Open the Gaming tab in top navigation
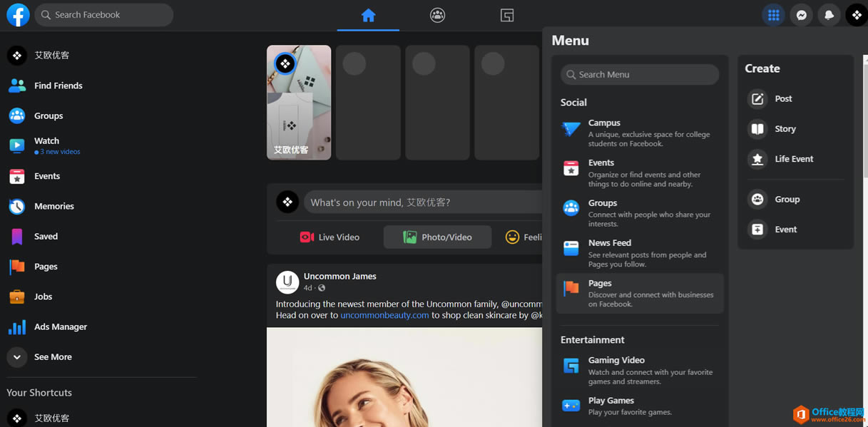868x427 pixels. pyautogui.click(x=507, y=15)
